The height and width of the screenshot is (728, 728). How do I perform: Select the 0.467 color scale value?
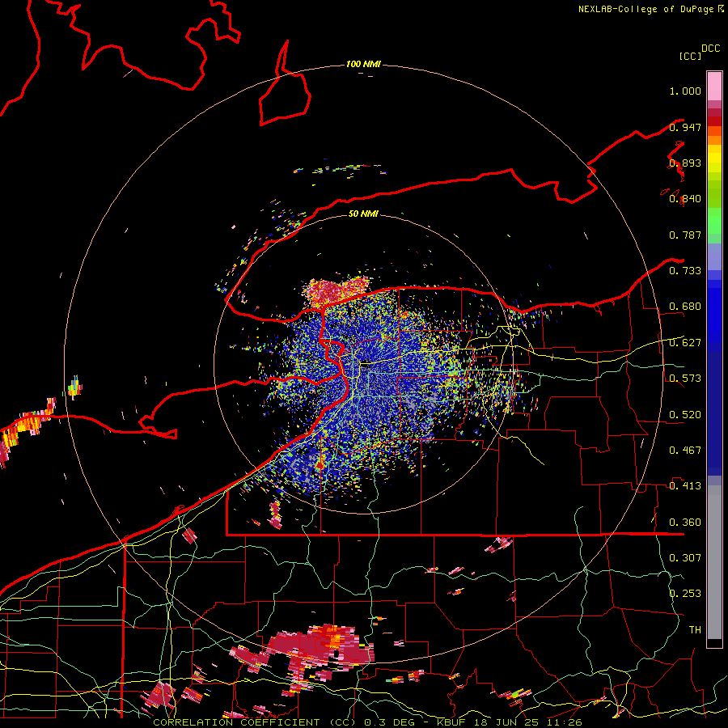[685, 451]
